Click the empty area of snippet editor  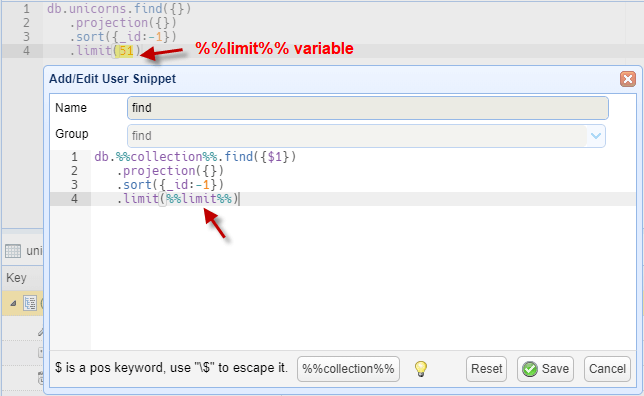tap(363, 279)
